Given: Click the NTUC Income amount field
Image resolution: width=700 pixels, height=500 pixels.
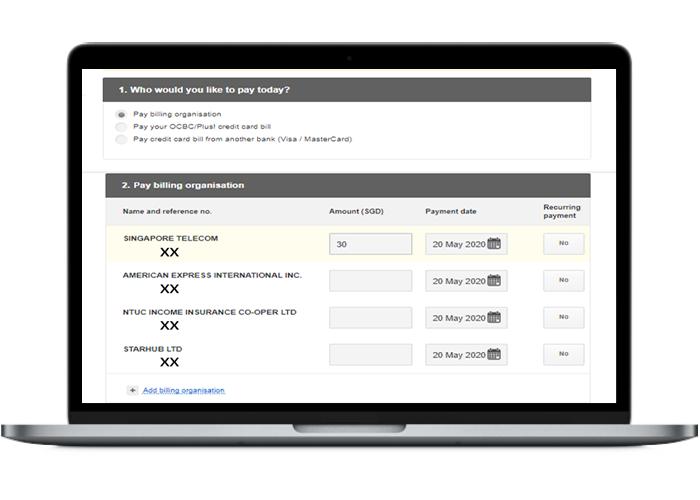Looking at the screenshot, I should 371,318.
